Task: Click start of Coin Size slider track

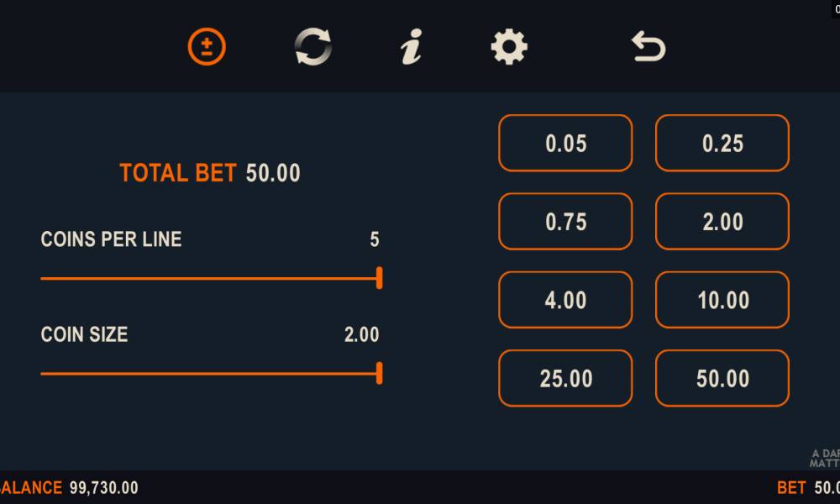Action: click(x=44, y=373)
